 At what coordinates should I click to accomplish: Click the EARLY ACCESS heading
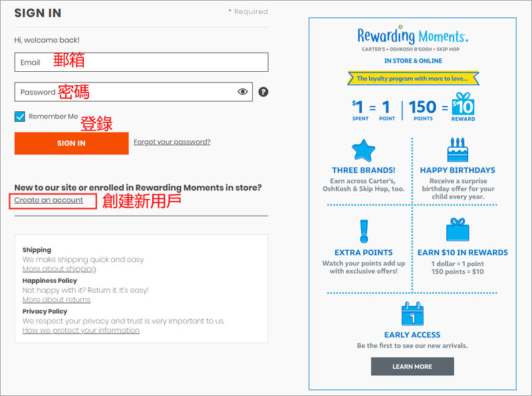pyautogui.click(x=412, y=335)
